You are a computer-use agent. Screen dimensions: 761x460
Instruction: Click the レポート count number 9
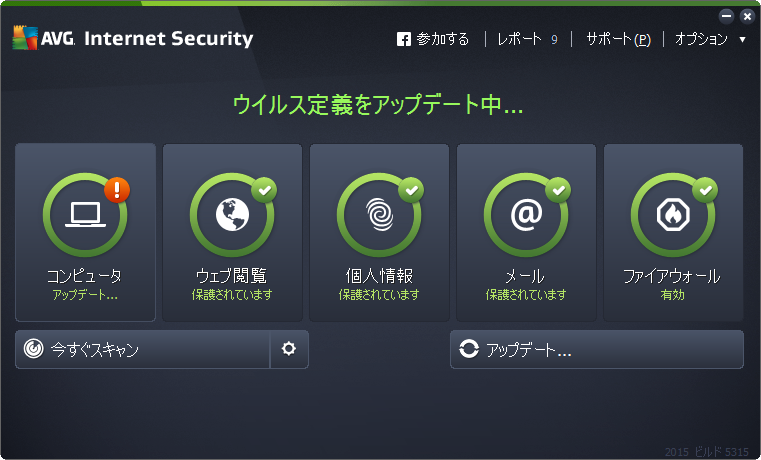pos(554,39)
